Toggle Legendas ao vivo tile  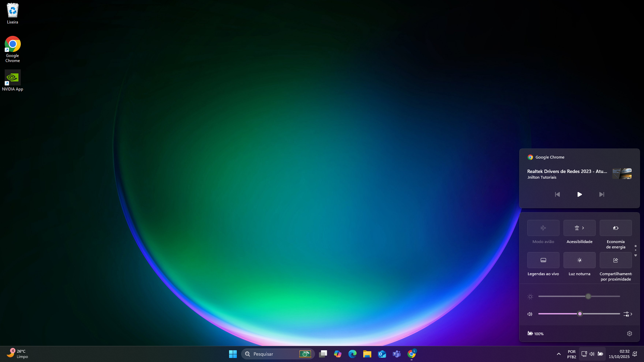coord(543,260)
